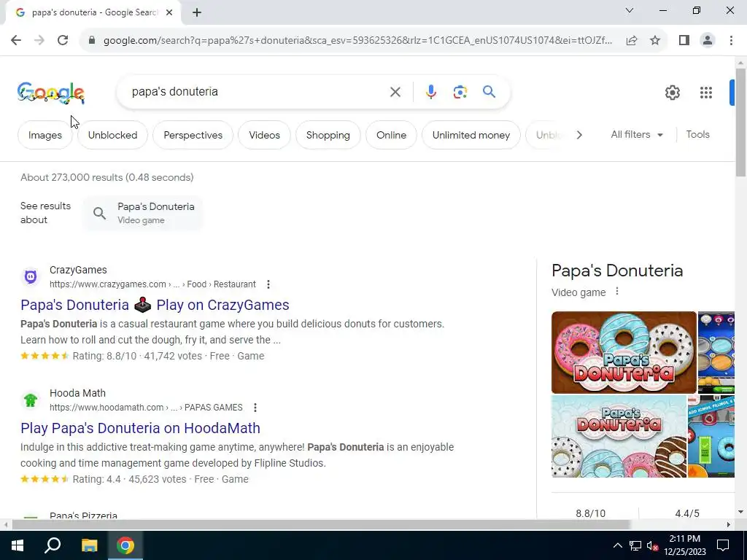Filter results by Images
The height and width of the screenshot is (560, 747).
pos(44,135)
